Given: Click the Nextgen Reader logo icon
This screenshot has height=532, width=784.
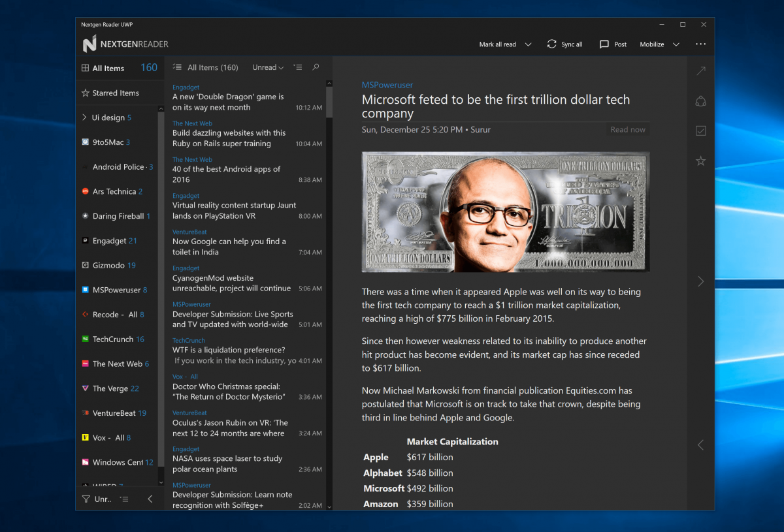Looking at the screenshot, I should click(90, 44).
